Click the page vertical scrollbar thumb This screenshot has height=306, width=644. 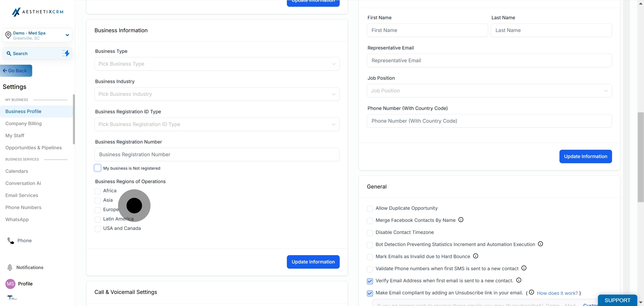tap(640, 157)
